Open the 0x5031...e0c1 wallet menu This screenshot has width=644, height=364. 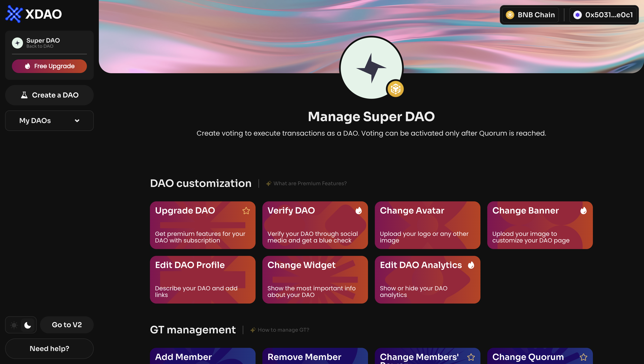[x=603, y=15]
